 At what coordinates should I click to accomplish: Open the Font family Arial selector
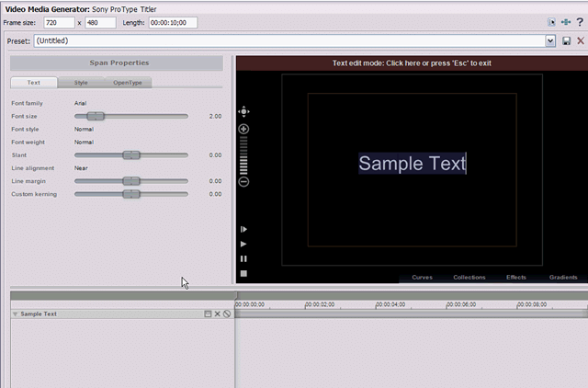tap(80, 103)
